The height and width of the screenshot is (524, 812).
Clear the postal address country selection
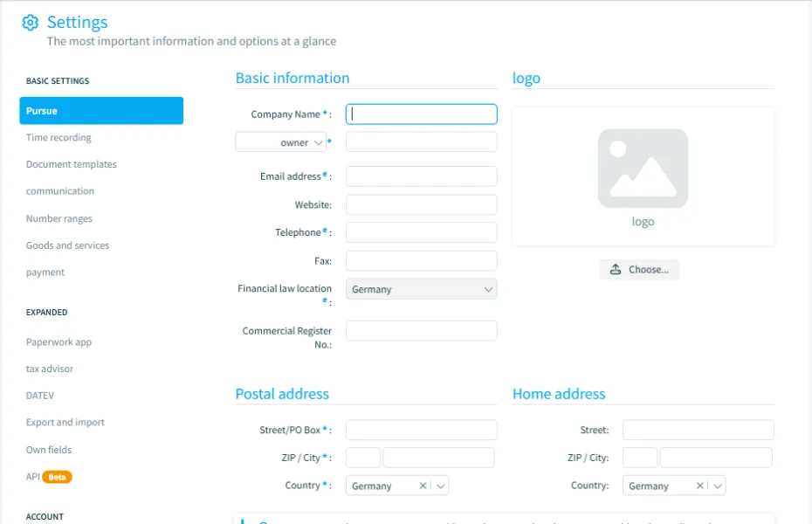[423, 486]
